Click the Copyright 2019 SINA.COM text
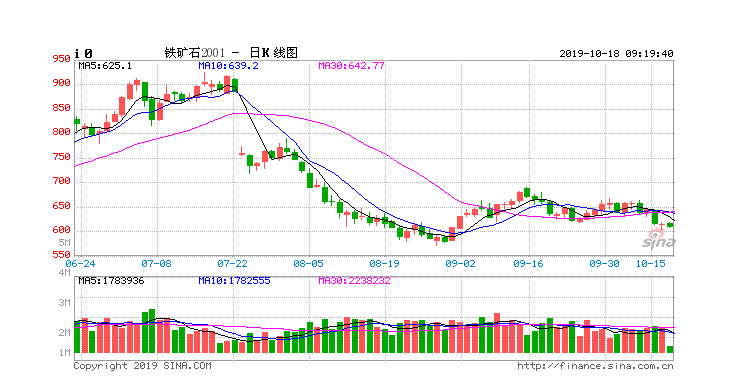The image size is (733, 387). pyautogui.click(x=142, y=366)
